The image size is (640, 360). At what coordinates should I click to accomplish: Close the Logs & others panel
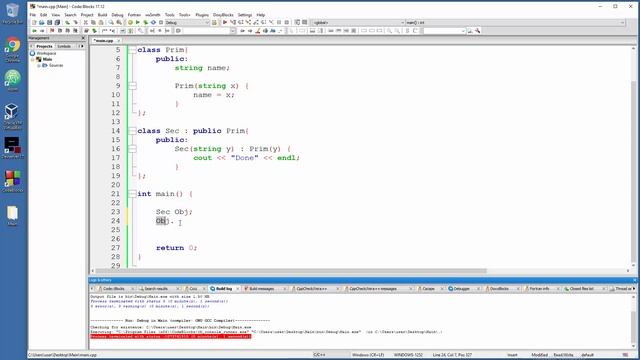pos(635,280)
